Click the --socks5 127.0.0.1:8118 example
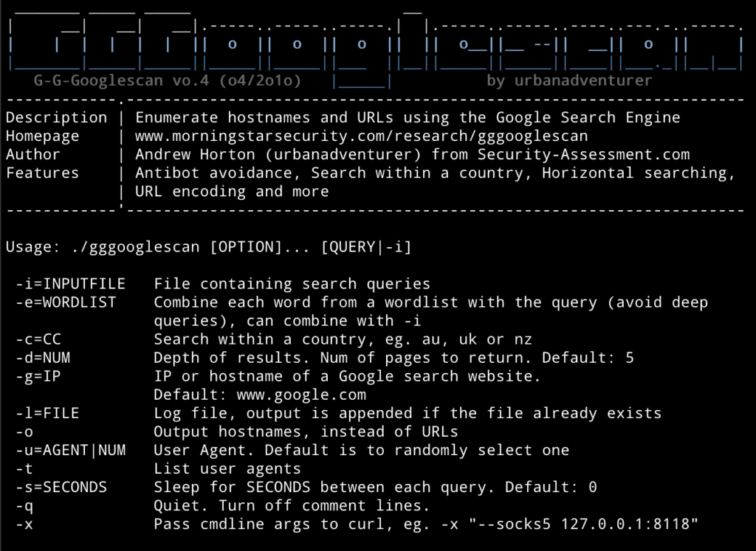The image size is (756, 551). point(583,524)
